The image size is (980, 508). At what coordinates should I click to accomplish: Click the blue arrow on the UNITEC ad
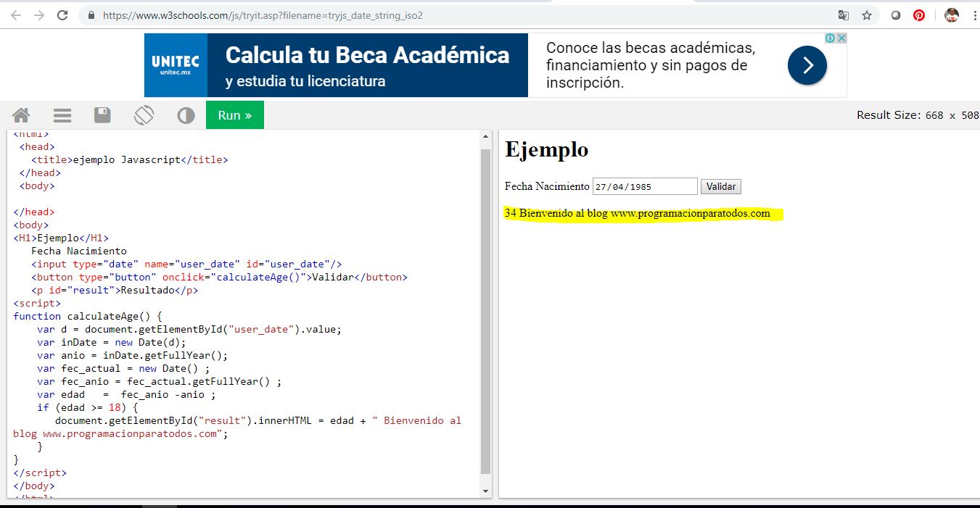coord(806,64)
